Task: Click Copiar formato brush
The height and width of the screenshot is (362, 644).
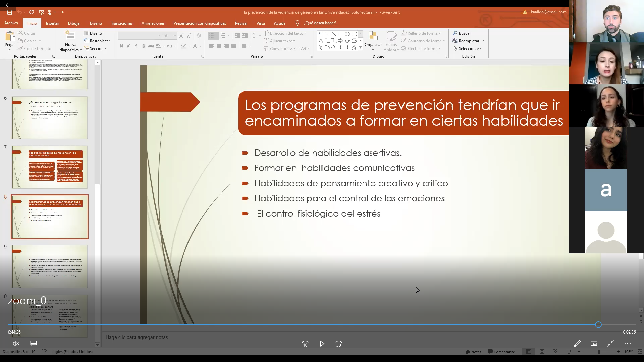Action: point(35,49)
